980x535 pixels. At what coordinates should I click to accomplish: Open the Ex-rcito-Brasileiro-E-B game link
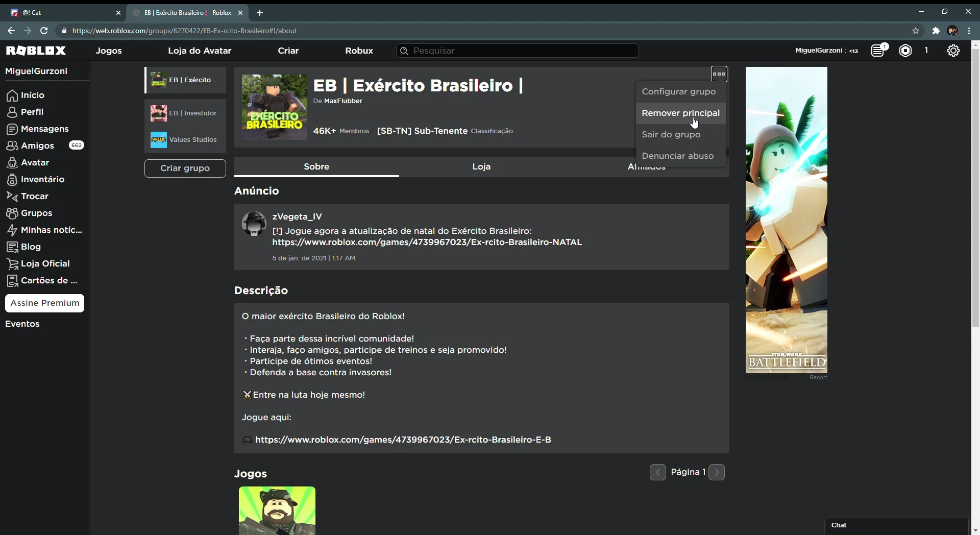click(403, 440)
